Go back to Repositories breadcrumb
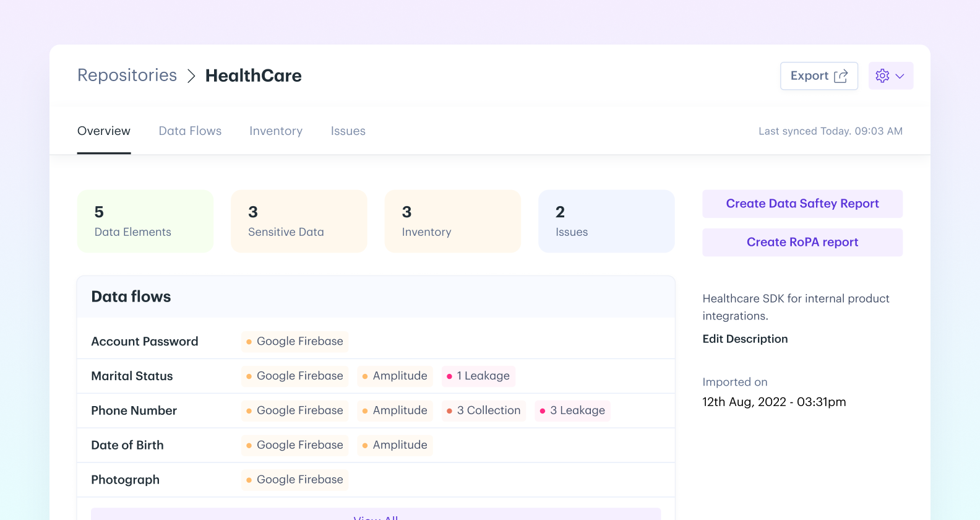Screen dimensions: 980x520 127,76
